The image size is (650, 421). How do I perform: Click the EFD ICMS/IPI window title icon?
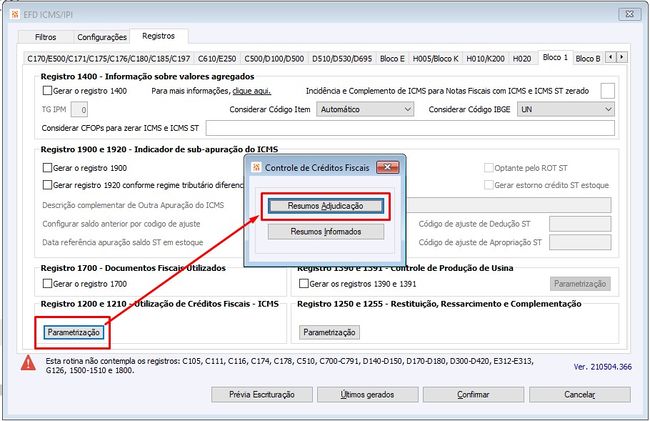(x=15, y=15)
